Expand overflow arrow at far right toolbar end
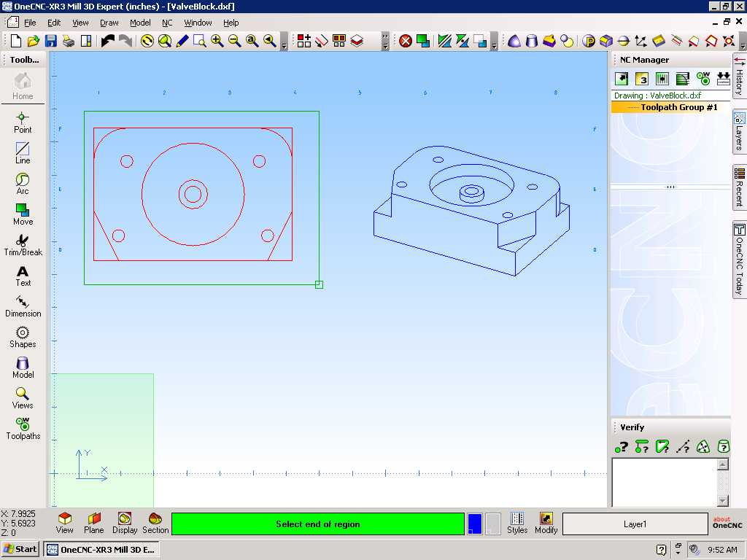This screenshot has width=747, height=560. pos(743,42)
